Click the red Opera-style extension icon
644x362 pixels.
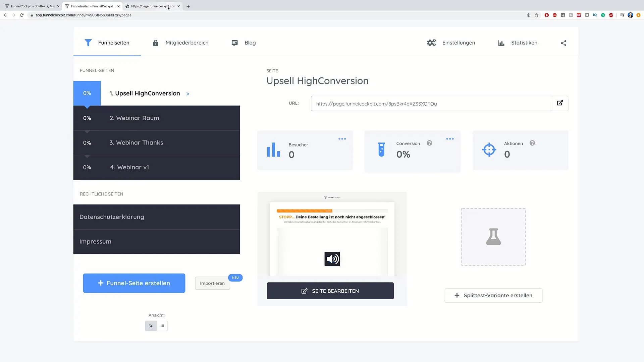[x=547, y=15]
